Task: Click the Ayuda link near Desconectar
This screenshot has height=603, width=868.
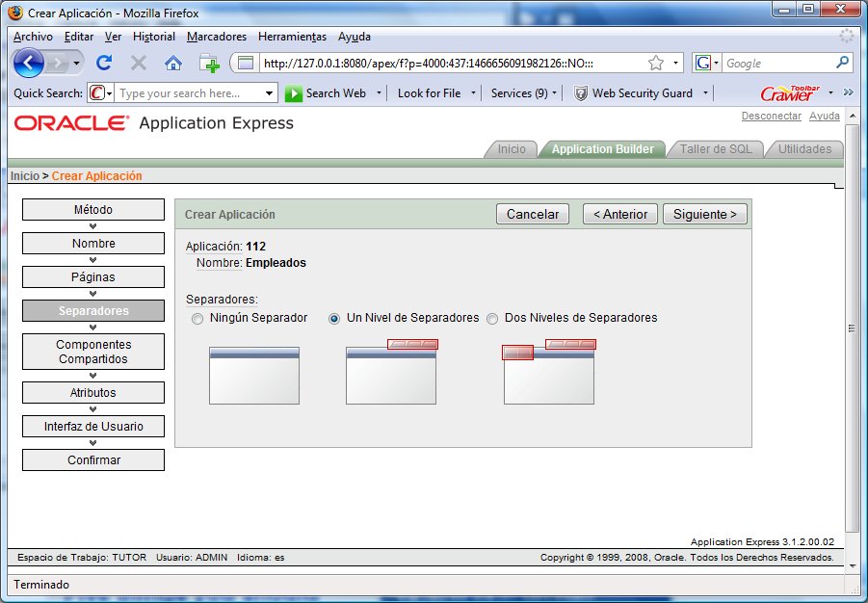Action: [x=825, y=116]
